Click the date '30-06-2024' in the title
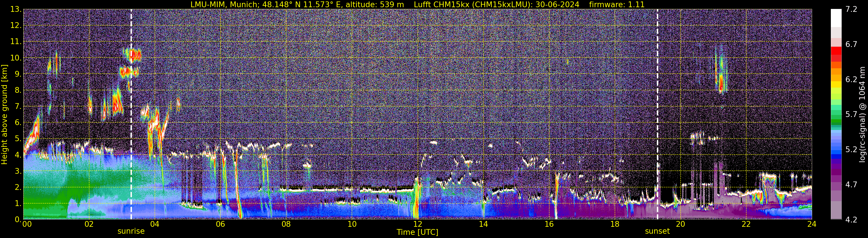 (557, 4)
